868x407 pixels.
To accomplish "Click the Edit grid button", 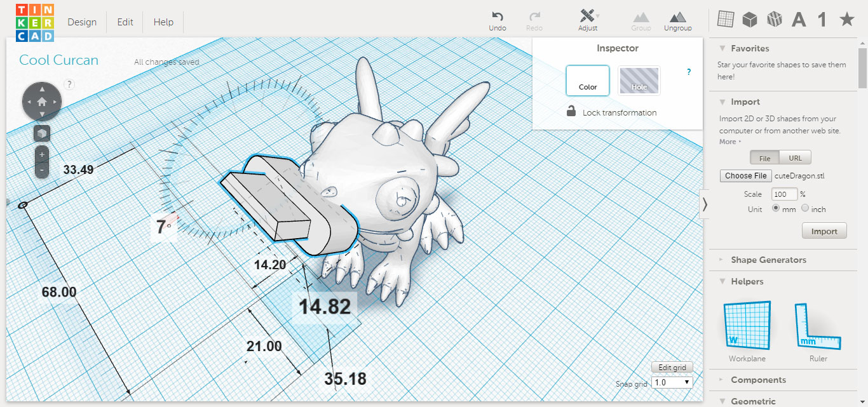I will 672,368.
